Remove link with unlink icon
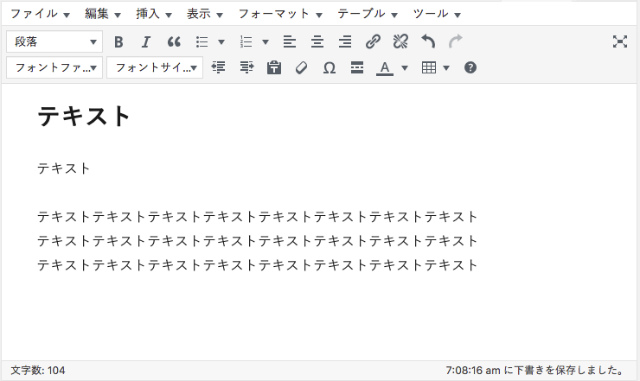640x381 pixels. point(400,42)
